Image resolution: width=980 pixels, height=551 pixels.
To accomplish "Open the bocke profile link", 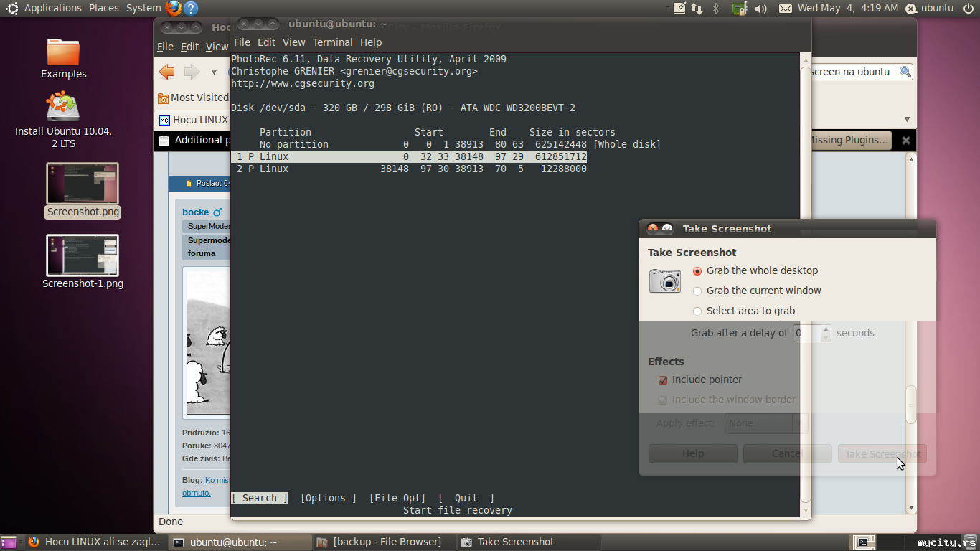I will (x=195, y=212).
